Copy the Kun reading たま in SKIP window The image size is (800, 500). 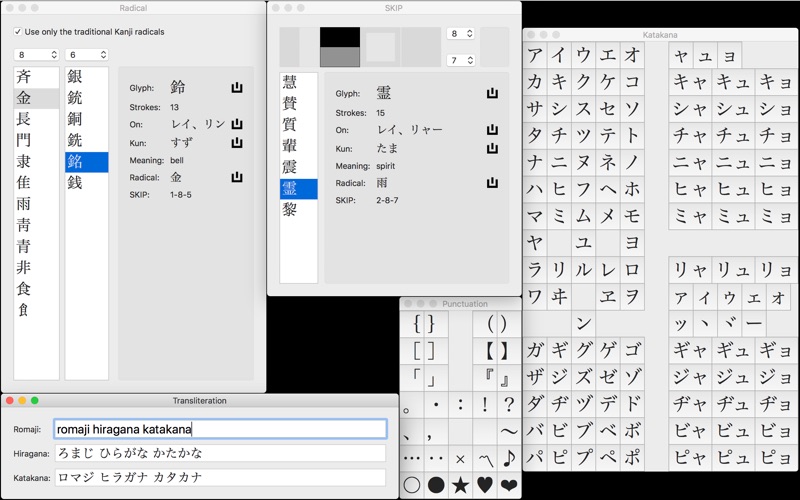(x=492, y=148)
